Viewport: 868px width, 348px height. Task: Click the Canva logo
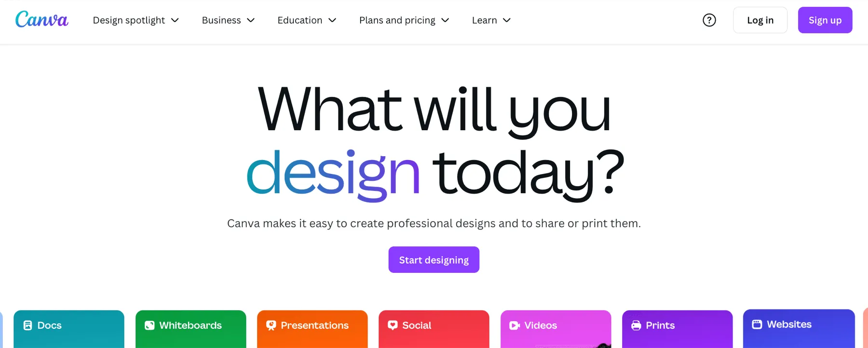click(41, 20)
